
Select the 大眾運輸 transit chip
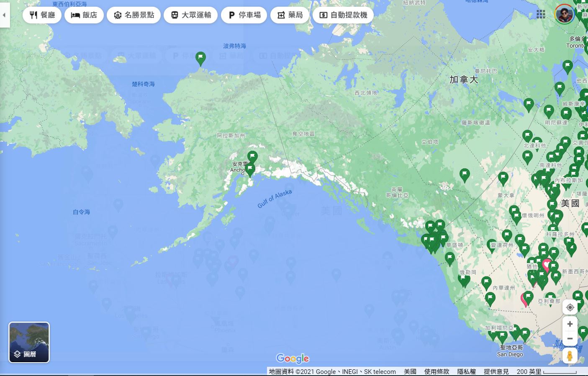pyautogui.click(x=191, y=15)
